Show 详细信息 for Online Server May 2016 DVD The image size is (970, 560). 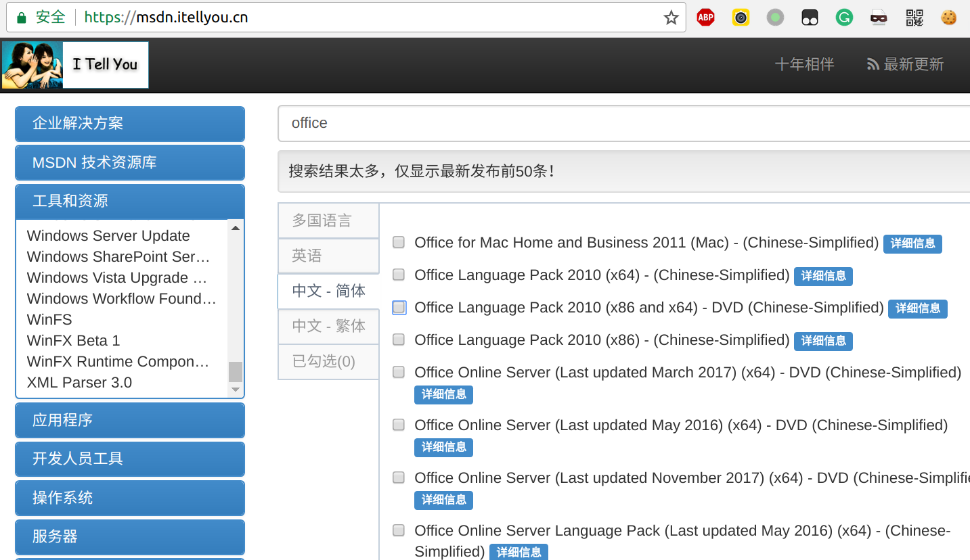click(443, 447)
